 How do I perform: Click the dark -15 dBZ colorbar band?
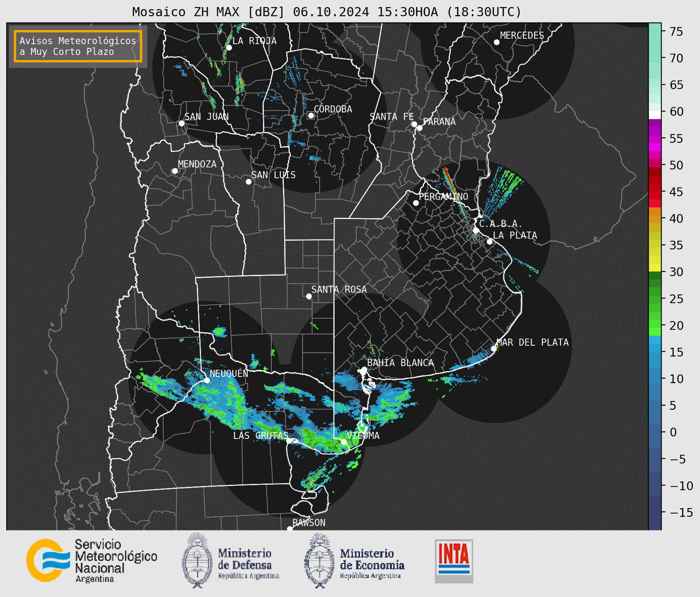(x=655, y=513)
